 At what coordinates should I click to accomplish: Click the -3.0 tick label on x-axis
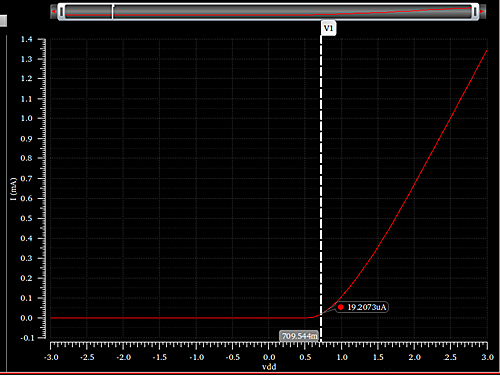[51, 357]
